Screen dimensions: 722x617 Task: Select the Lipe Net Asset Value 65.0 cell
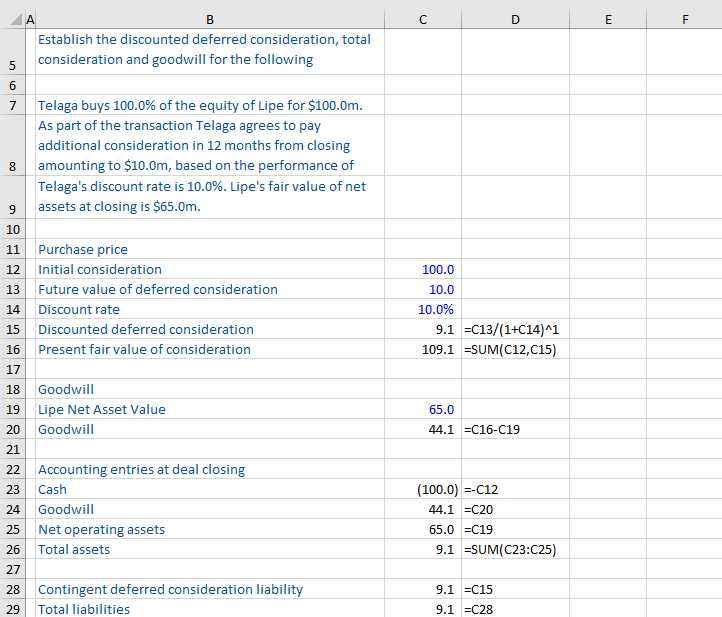[440, 409]
